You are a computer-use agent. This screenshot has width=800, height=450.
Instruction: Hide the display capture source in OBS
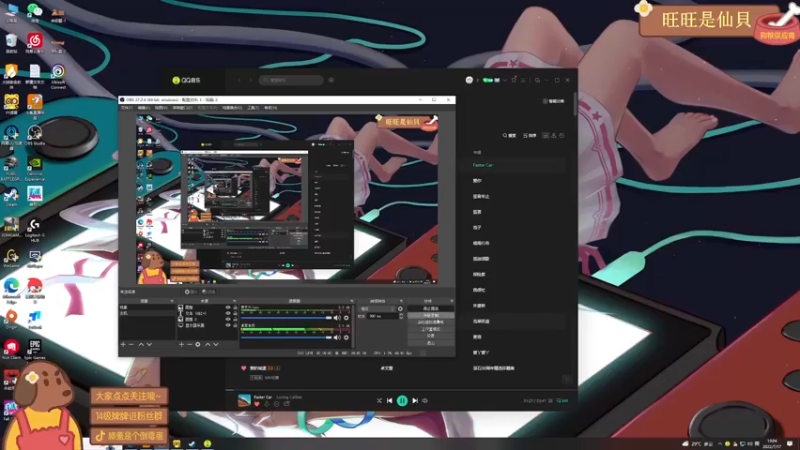click(x=228, y=325)
